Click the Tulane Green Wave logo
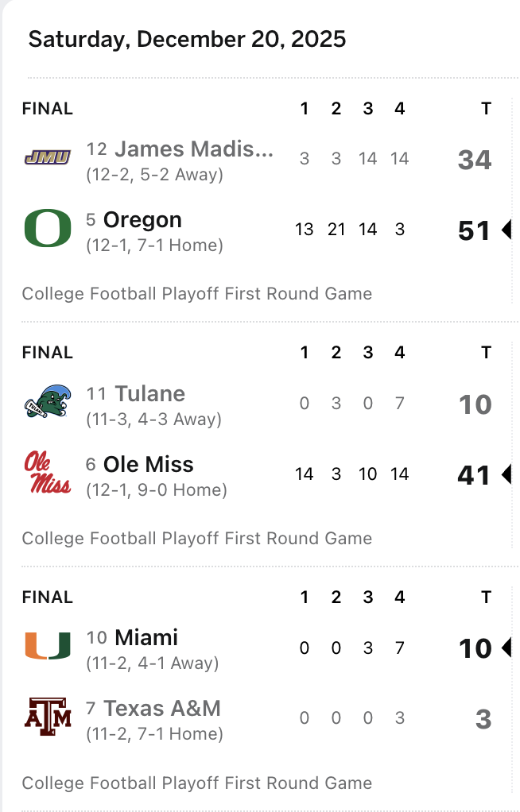520x812 pixels. 48,402
